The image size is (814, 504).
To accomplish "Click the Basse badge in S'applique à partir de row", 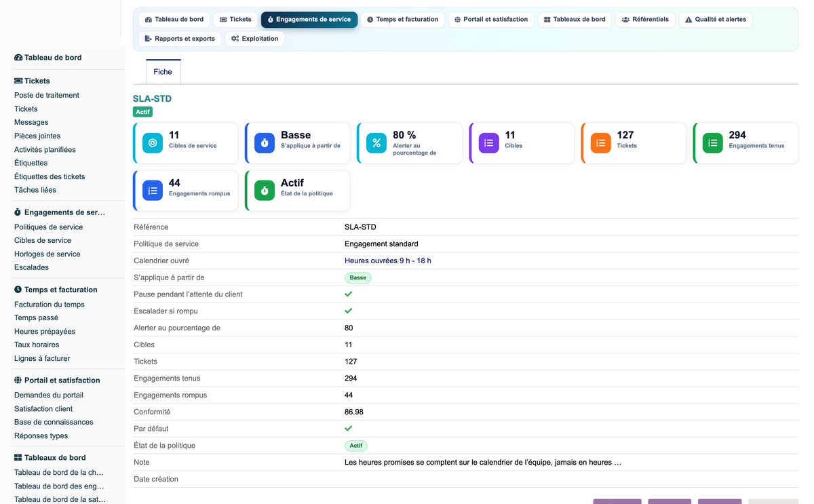I will [358, 278].
